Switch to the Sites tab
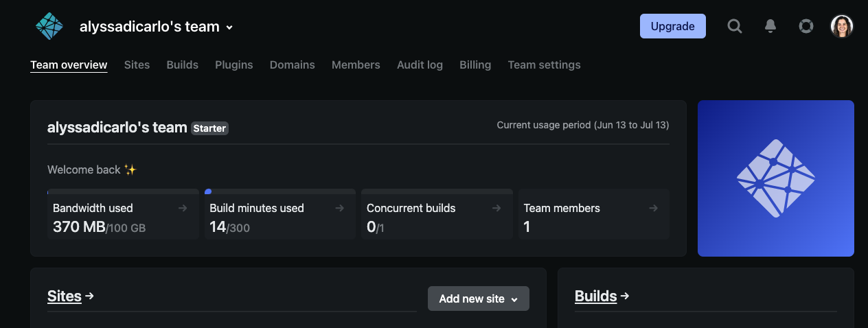Viewport: 868px width, 328px height. 137,65
